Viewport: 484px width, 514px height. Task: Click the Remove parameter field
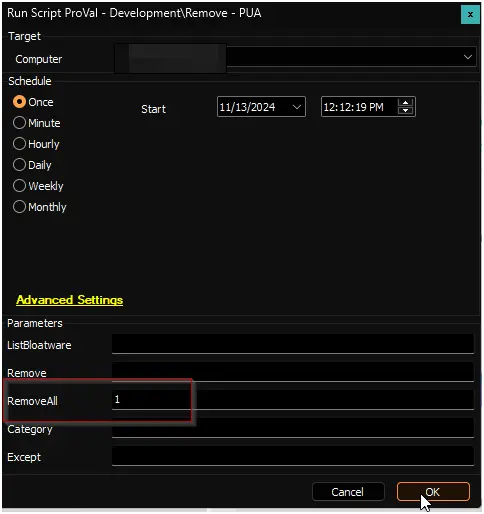click(x=293, y=372)
